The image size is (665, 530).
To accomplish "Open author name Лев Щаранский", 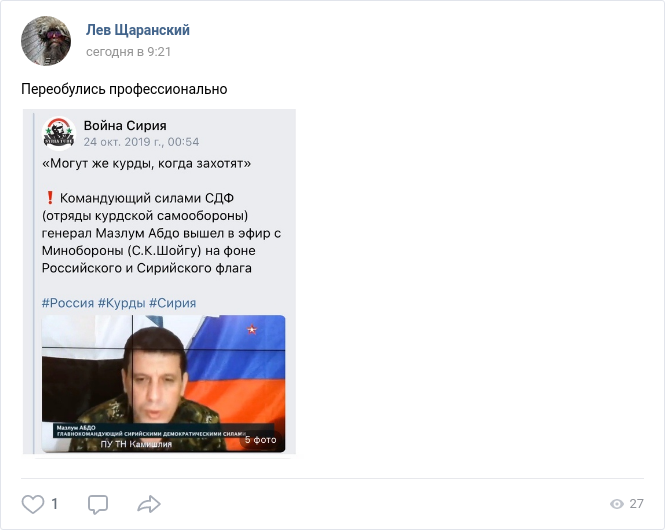I will point(138,30).
